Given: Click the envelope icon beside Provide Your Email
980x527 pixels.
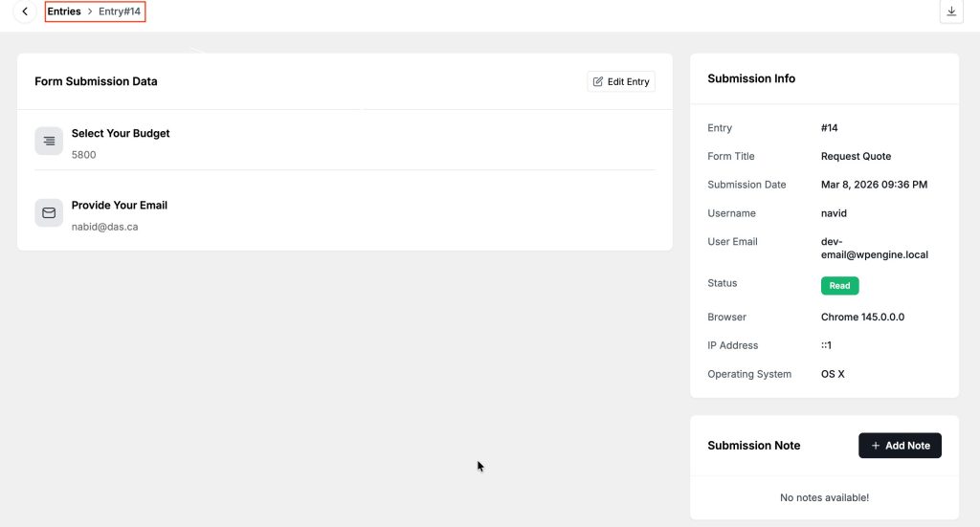Looking at the screenshot, I should tap(49, 213).
